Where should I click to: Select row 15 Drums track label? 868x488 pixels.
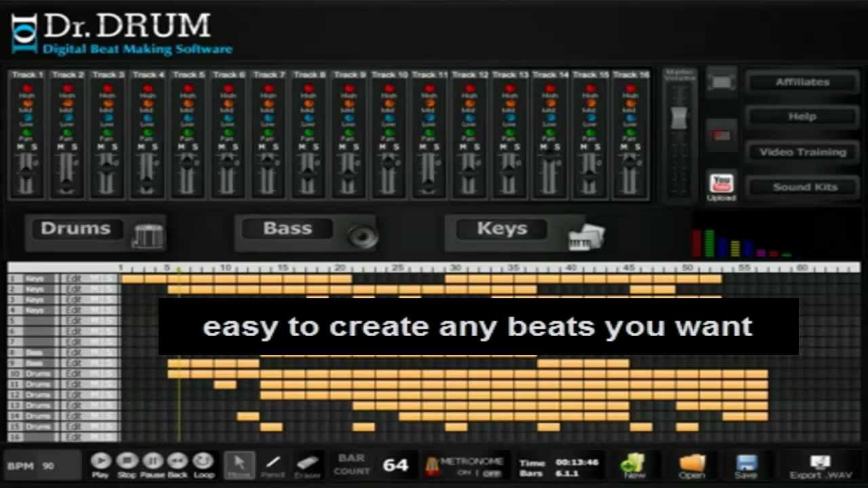pyautogui.click(x=38, y=426)
